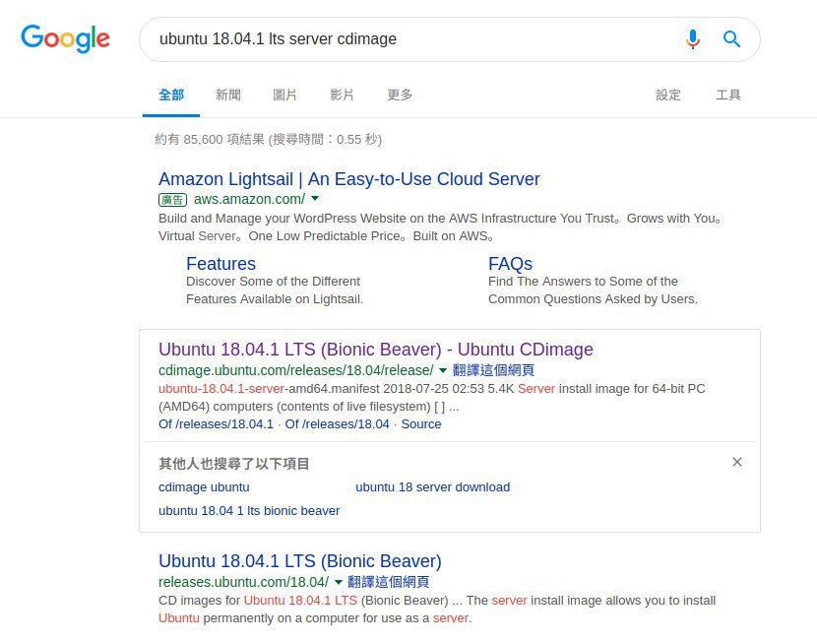This screenshot has height=644, width=817.
Task: Open the Source sitelink
Action: (x=421, y=424)
